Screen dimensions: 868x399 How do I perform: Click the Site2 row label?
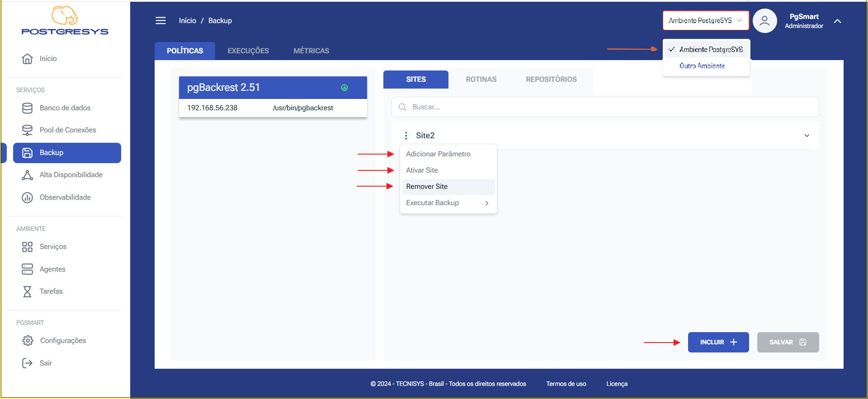point(425,136)
